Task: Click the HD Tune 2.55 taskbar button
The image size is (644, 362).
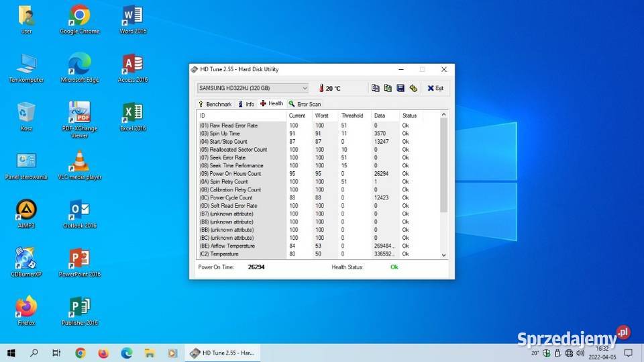Action: tap(222, 353)
